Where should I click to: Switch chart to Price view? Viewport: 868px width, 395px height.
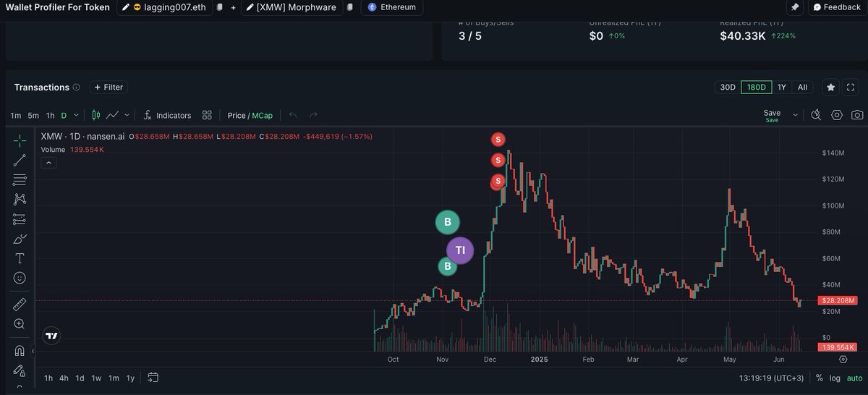tap(237, 115)
